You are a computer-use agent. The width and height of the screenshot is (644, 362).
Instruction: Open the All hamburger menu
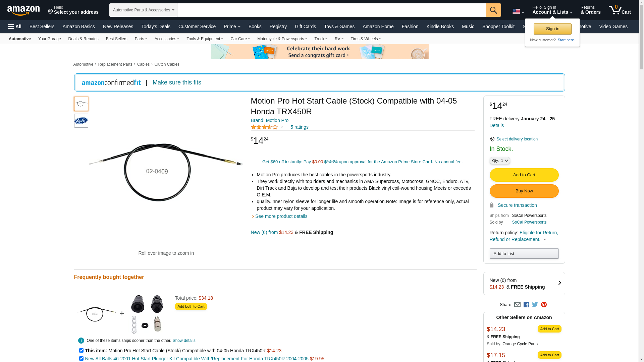tap(15, 26)
